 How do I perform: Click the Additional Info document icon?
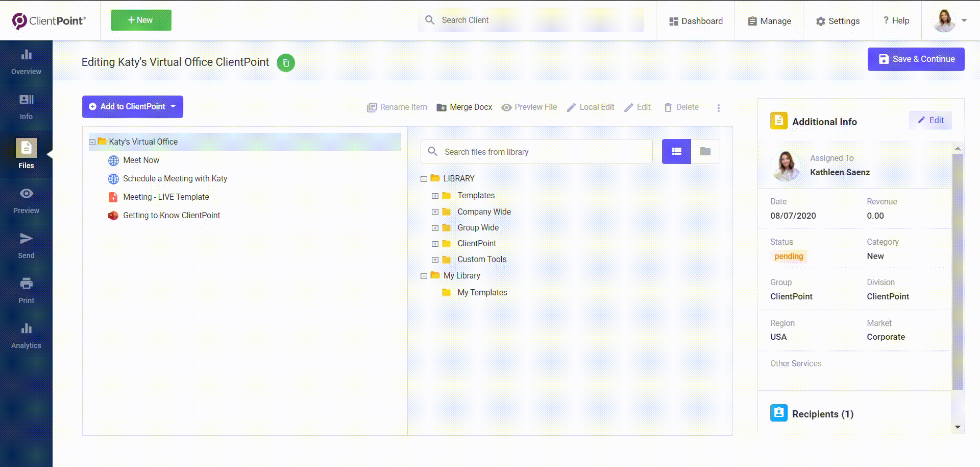[778, 121]
